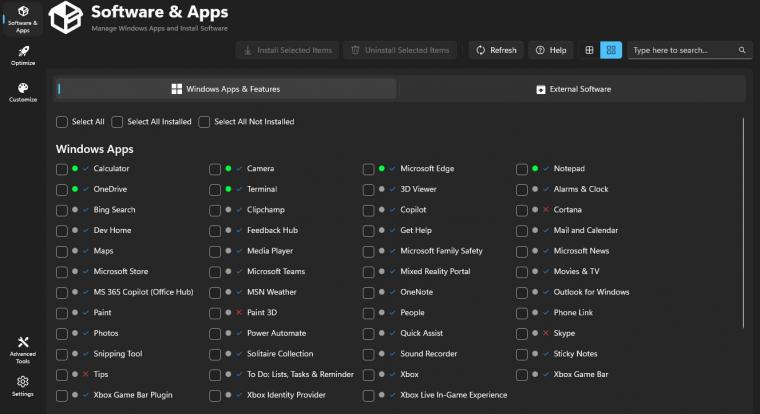The height and width of the screenshot is (414, 760).
Task: Open the Customize palette section
Action: click(23, 92)
